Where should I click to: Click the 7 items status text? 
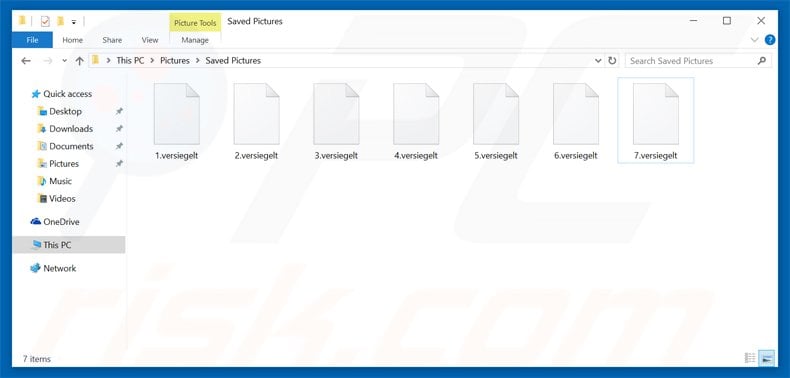(37, 359)
